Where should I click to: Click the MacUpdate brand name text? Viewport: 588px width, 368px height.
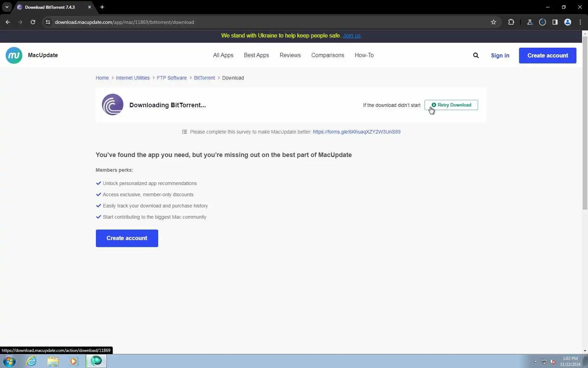(x=43, y=55)
